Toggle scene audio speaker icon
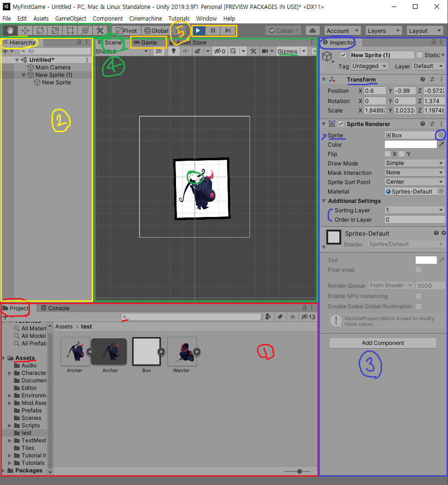The height and width of the screenshot is (485, 448). click(x=186, y=52)
